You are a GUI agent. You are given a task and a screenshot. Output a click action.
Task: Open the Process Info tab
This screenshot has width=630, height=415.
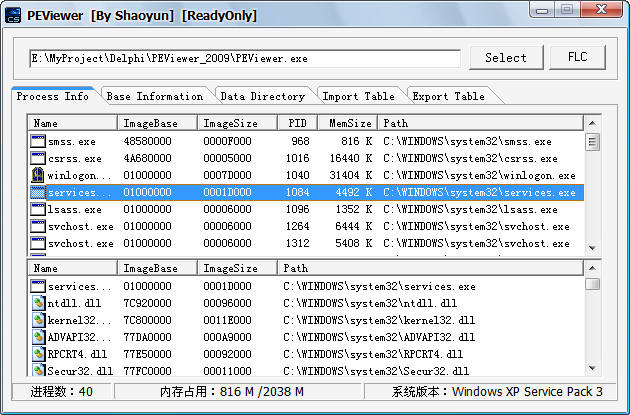[x=53, y=96]
